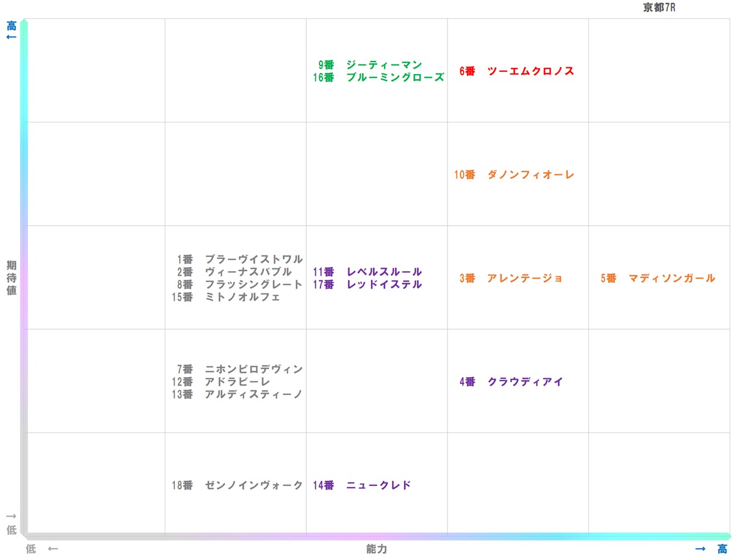Select horse 2番 ヴィーナスバブル

239,272
